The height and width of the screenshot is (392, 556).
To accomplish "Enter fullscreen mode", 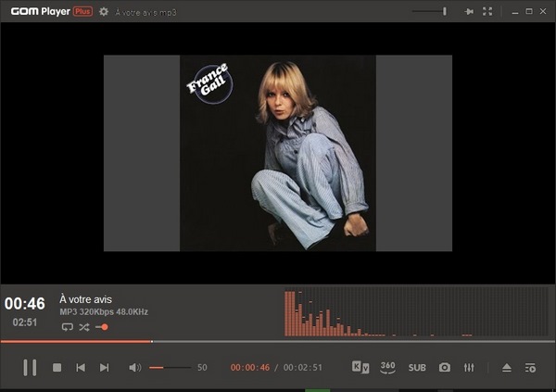I will (x=487, y=12).
